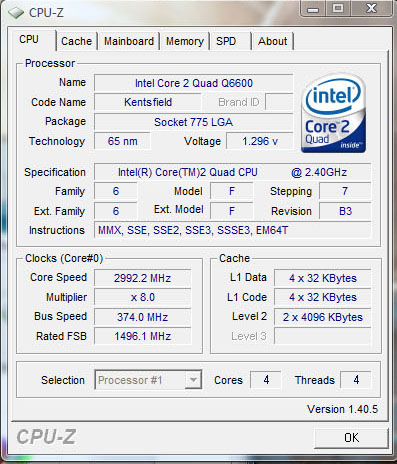Click the Processor #1 combo box

pyautogui.click(x=148, y=380)
